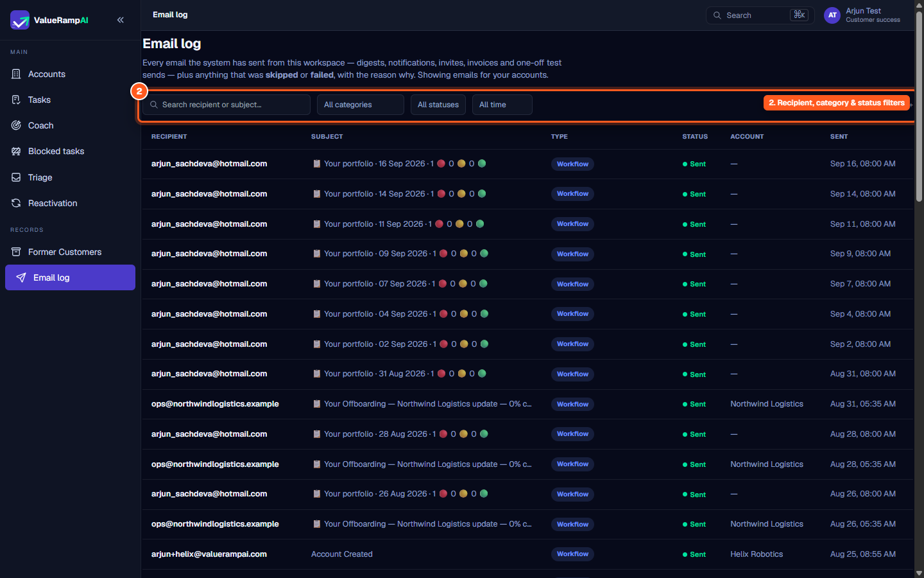Click the Triage inbox icon
The image size is (924, 578).
click(16, 177)
